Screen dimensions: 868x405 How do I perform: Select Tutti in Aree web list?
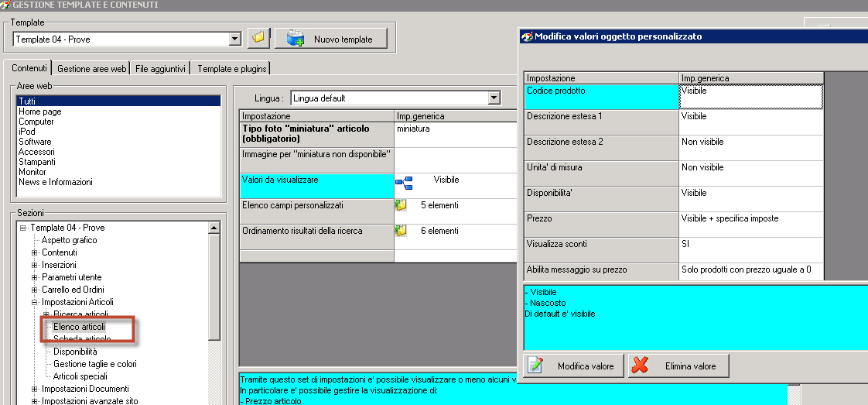point(118,101)
